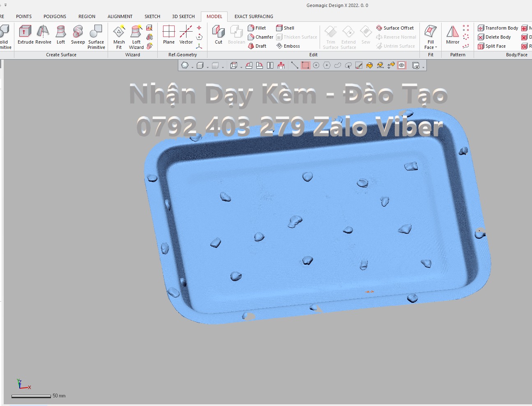Click the Revolve tool icon

[43, 35]
